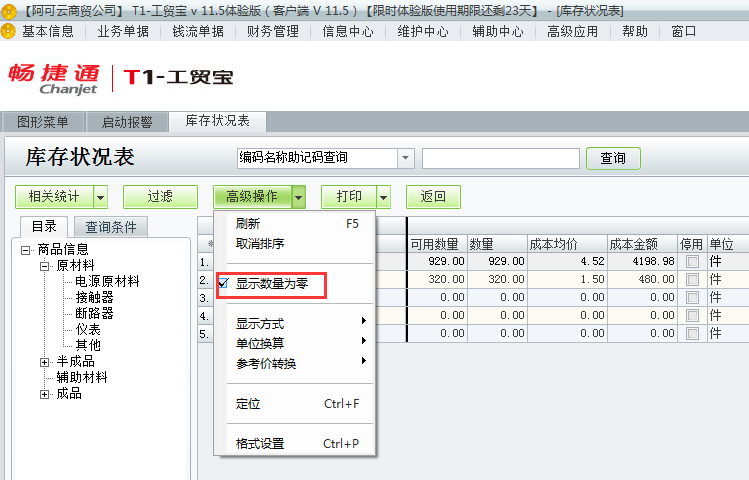Click the 可用数量 column header

tap(437, 244)
